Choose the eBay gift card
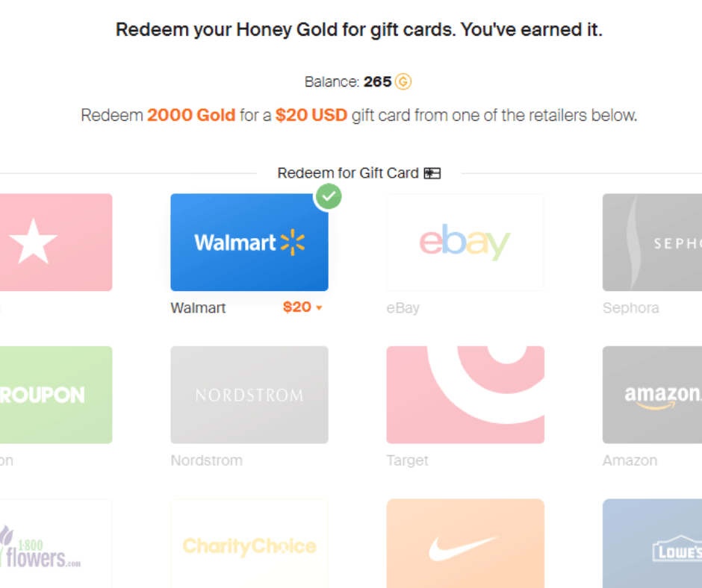Screen dimensions: 702x588 465,242
